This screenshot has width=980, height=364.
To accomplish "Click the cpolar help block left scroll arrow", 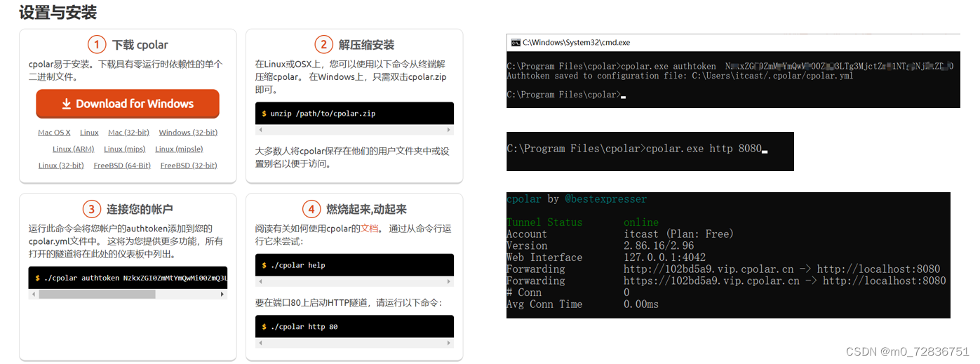I will pos(260,282).
